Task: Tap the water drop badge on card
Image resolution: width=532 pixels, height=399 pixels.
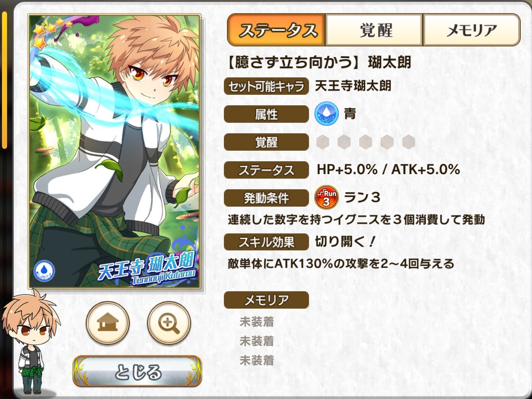Action: click(x=44, y=270)
